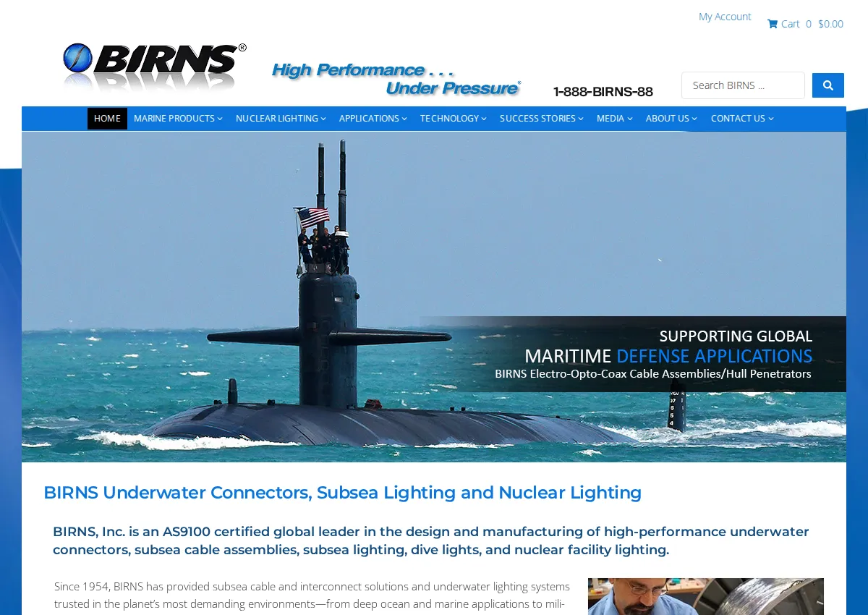Open the TECHNOLOGY menu

tap(454, 119)
